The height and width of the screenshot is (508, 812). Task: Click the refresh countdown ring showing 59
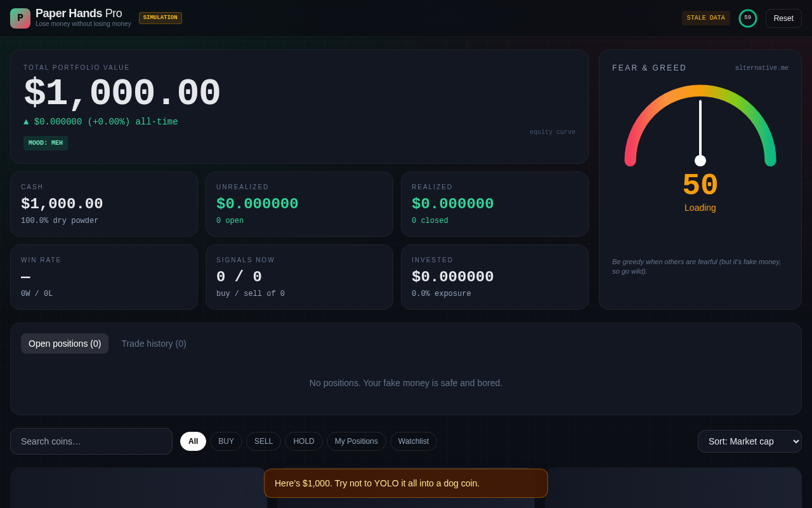[x=748, y=18]
